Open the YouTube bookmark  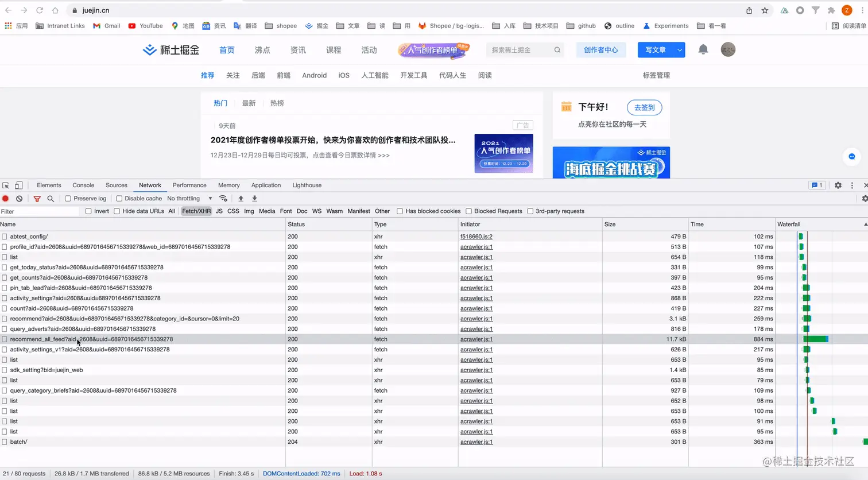pos(146,26)
